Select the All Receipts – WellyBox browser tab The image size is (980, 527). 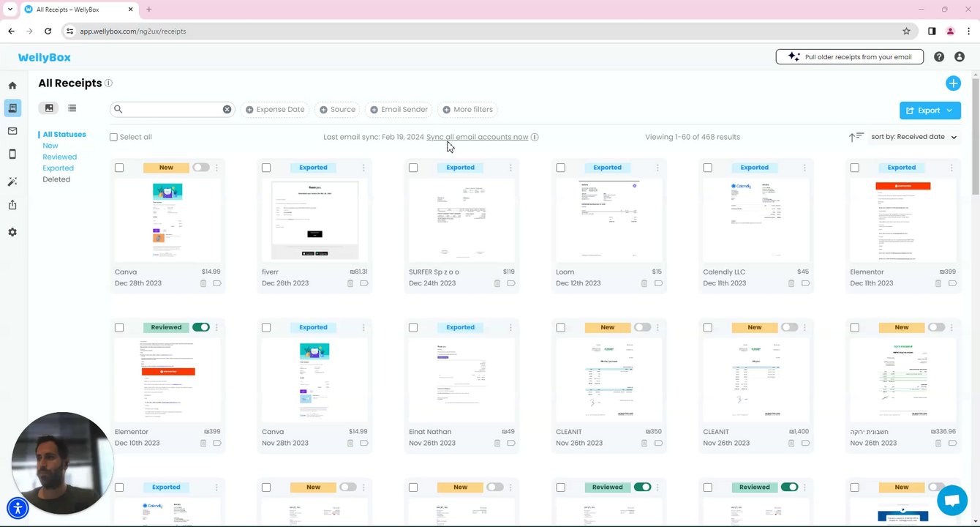[x=78, y=10]
